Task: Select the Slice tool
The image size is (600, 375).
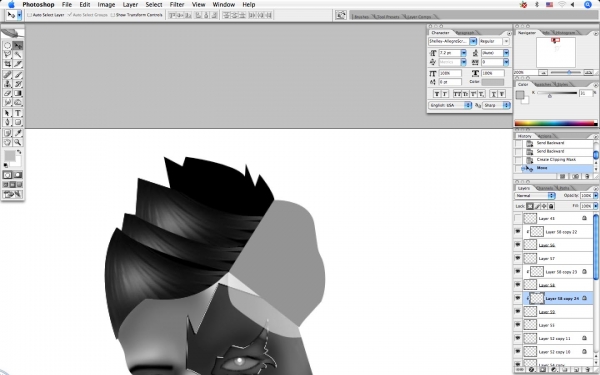Action: coord(18,64)
